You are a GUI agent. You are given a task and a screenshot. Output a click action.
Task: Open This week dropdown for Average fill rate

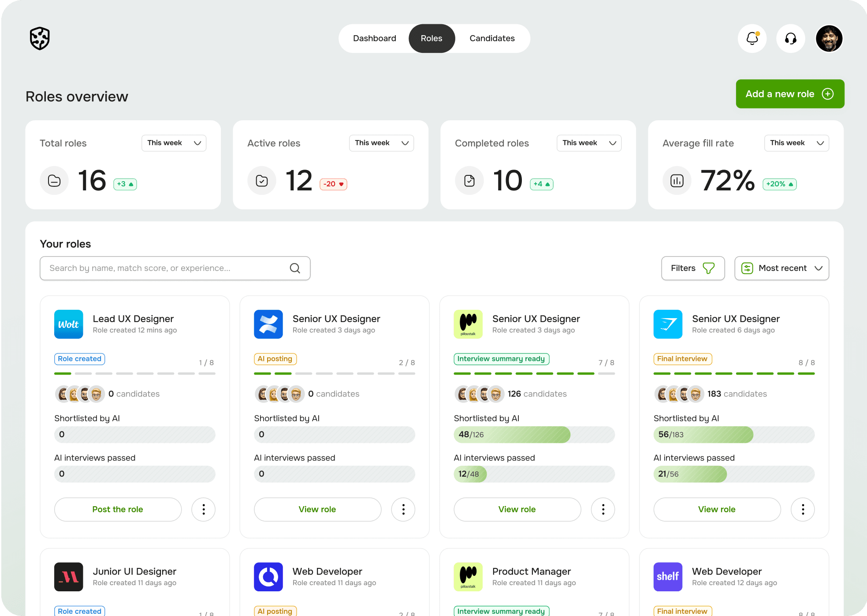[x=796, y=143]
